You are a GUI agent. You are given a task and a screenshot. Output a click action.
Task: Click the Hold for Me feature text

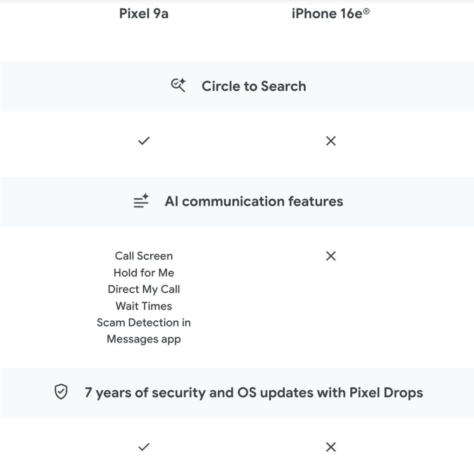[144, 272]
